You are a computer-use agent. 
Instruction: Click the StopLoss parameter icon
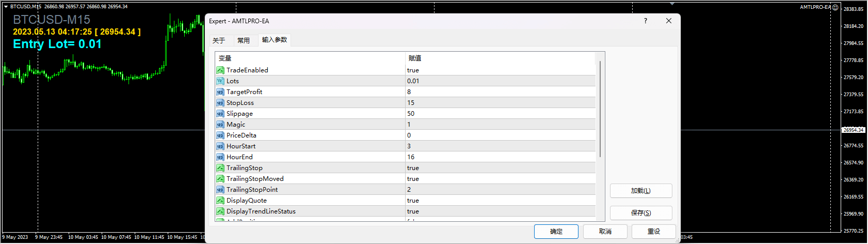tap(220, 103)
